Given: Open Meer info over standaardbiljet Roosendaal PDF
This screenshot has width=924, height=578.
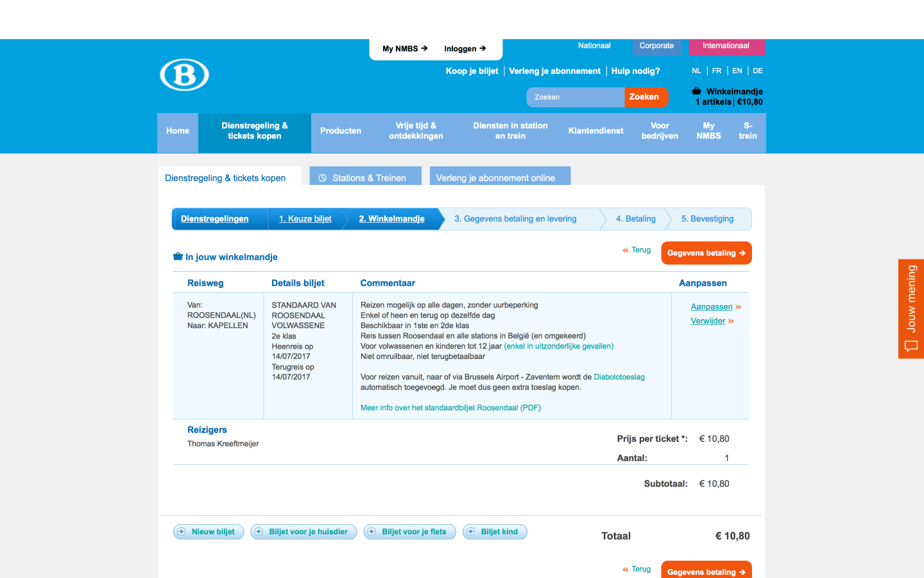Looking at the screenshot, I should tap(450, 408).
